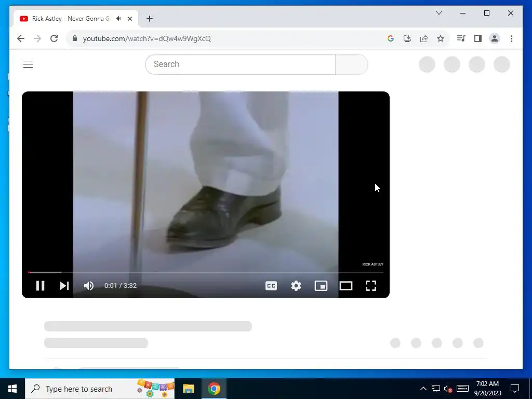Click the time display 0:01 / 3:32

(121, 286)
